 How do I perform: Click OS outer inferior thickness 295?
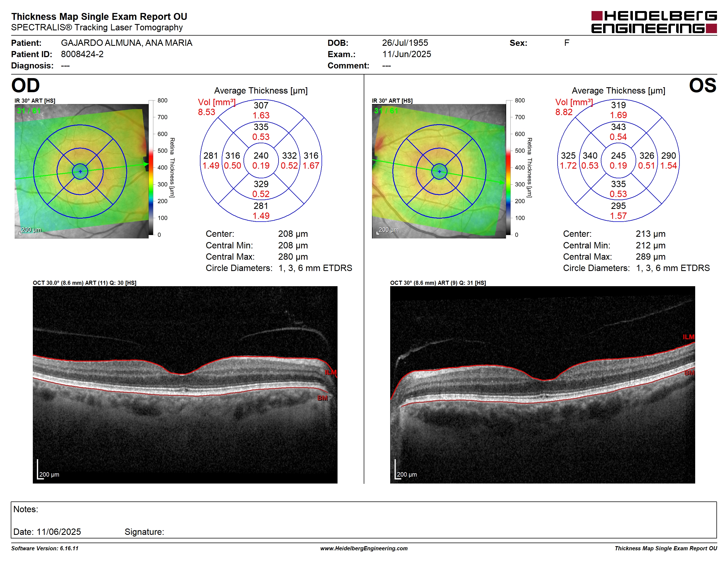tap(618, 206)
